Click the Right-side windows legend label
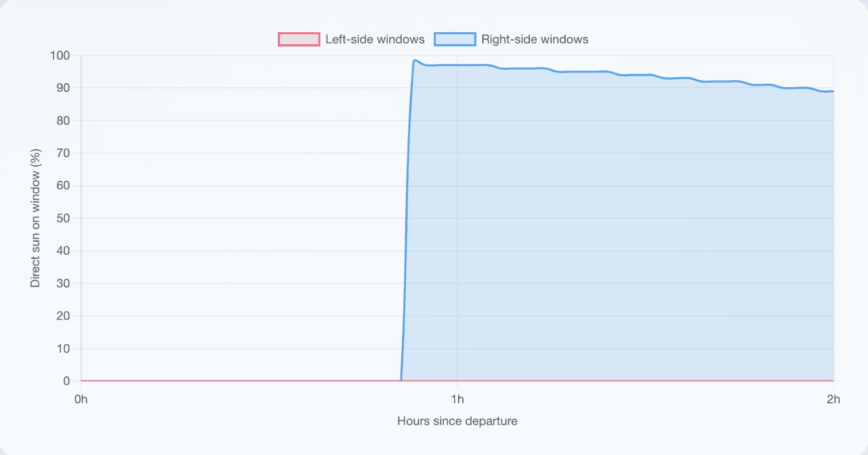868x455 pixels. coord(535,40)
